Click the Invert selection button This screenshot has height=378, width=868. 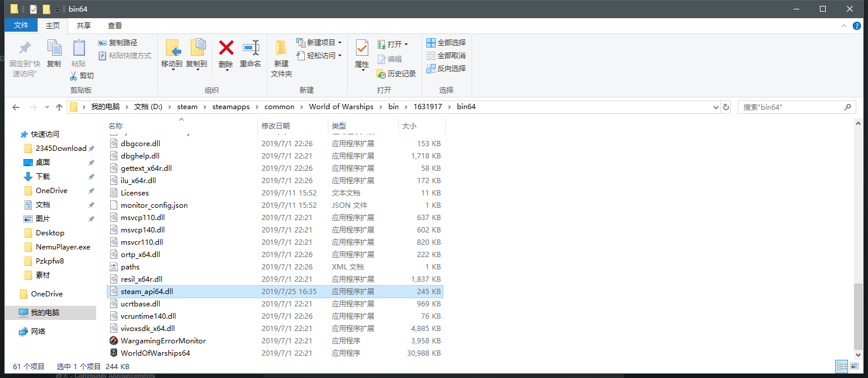pyautogui.click(x=446, y=69)
